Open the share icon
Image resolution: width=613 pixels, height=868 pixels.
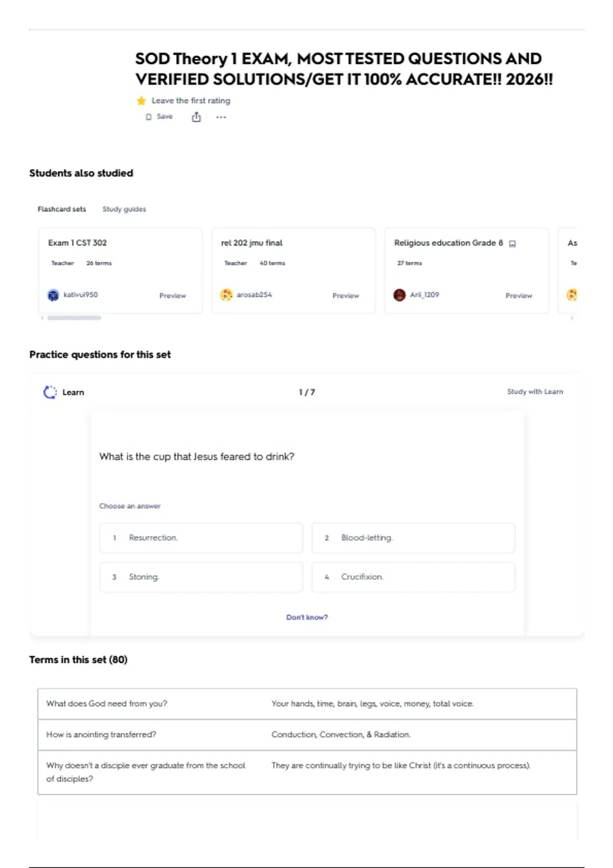coord(196,117)
